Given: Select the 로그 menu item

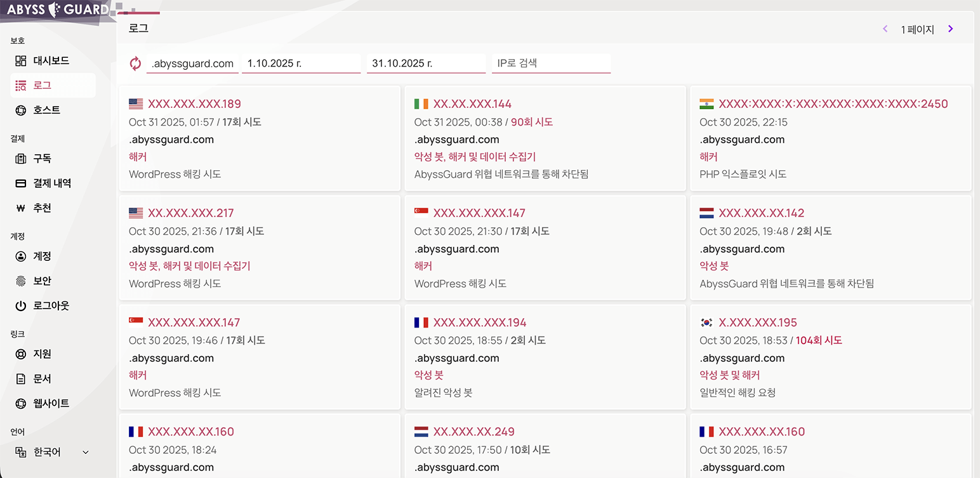Looking at the screenshot, I should pyautogui.click(x=53, y=85).
